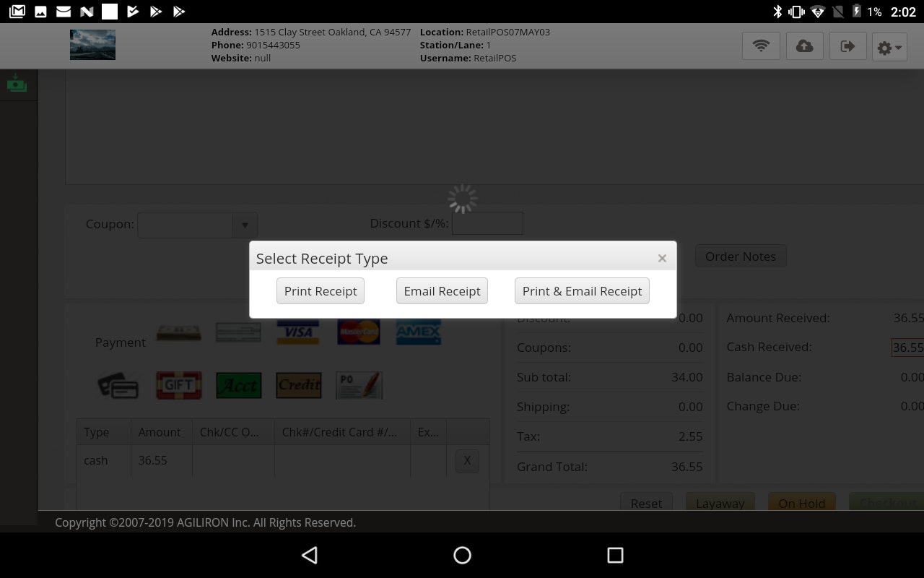Screen dimensions: 924x578
Task: Select the generic credit card icon
Action: pos(119,386)
